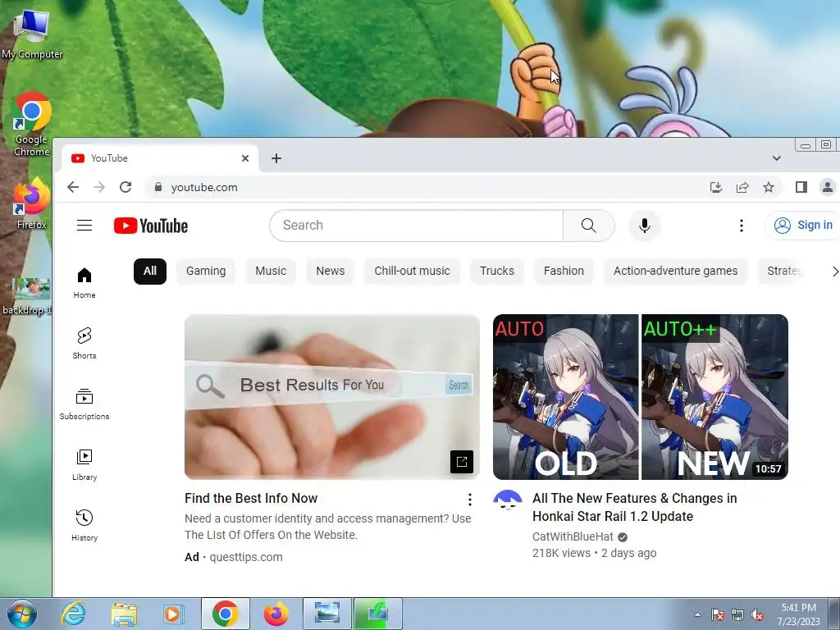Open CatWithBlueHat channel name link
The image size is (840, 630).
(x=573, y=536)
